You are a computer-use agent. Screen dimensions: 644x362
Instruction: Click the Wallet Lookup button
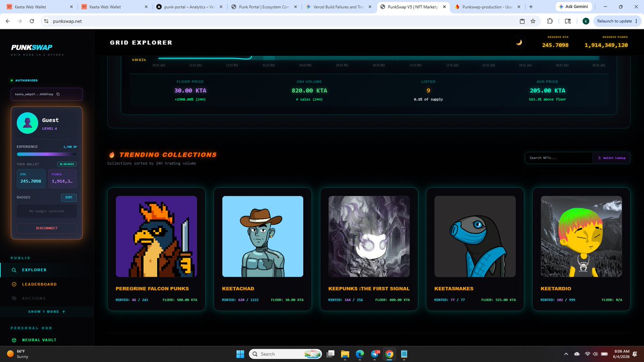tap(611, 158)
